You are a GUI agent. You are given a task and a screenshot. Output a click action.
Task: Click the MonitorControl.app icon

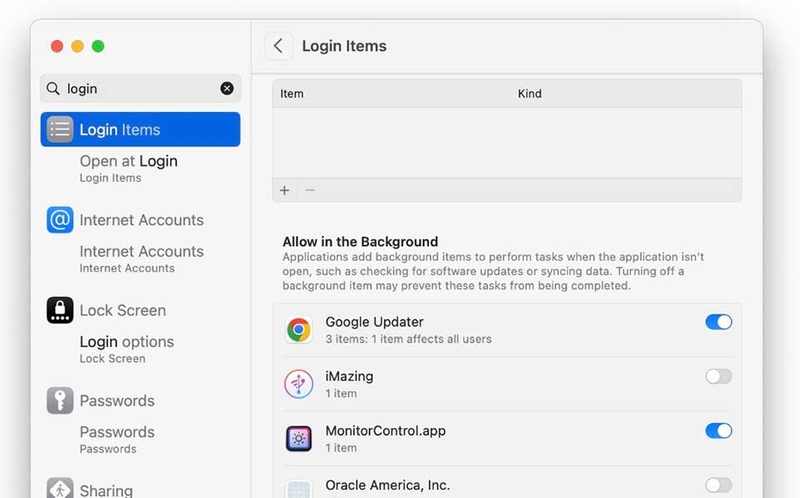298,438
